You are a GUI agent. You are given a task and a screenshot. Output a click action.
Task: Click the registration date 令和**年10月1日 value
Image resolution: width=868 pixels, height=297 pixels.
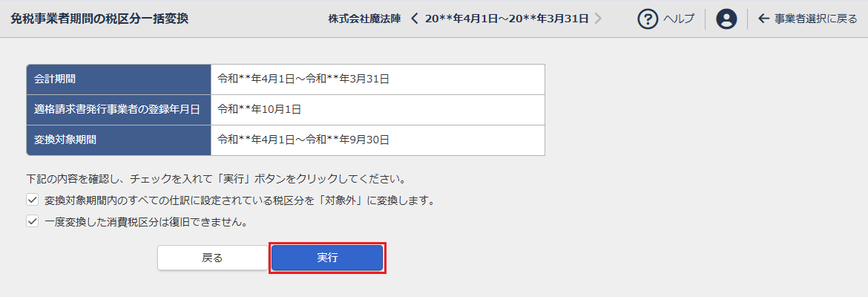tap(259, 109)
